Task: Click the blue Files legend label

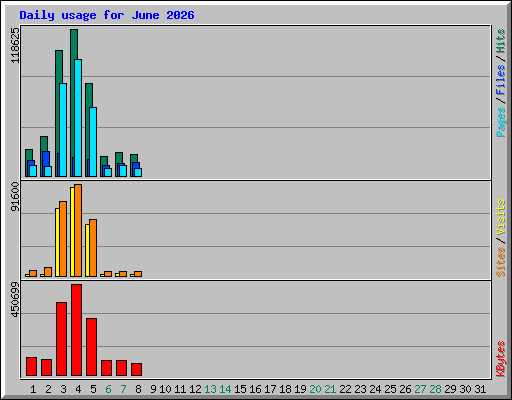Action: [501, 79]
